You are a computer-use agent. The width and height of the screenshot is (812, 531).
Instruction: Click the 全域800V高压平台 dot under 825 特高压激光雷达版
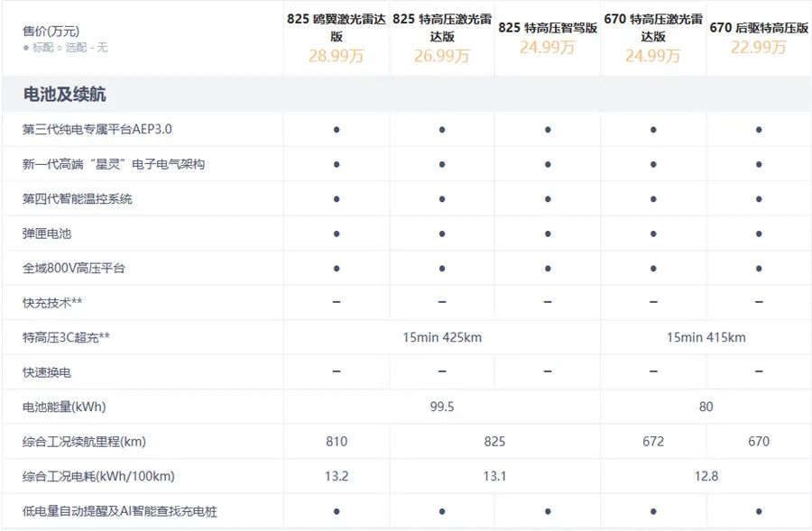pos(442,268)
